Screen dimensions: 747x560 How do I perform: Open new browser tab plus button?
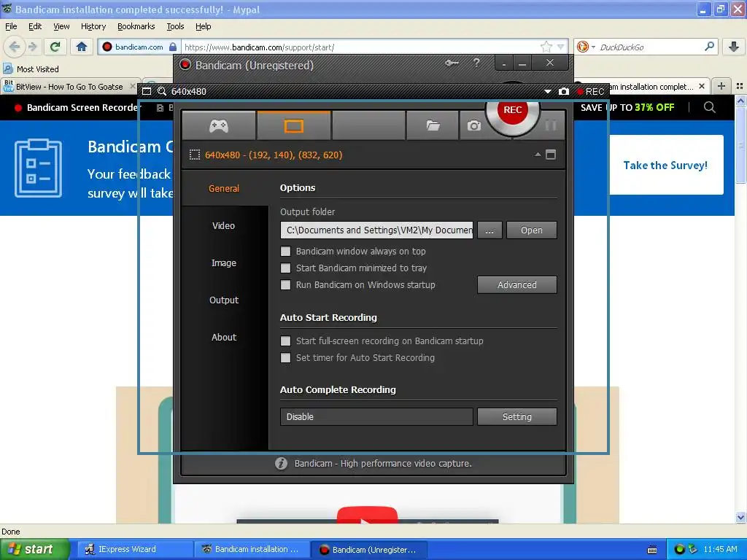click(x=721, y=86)
